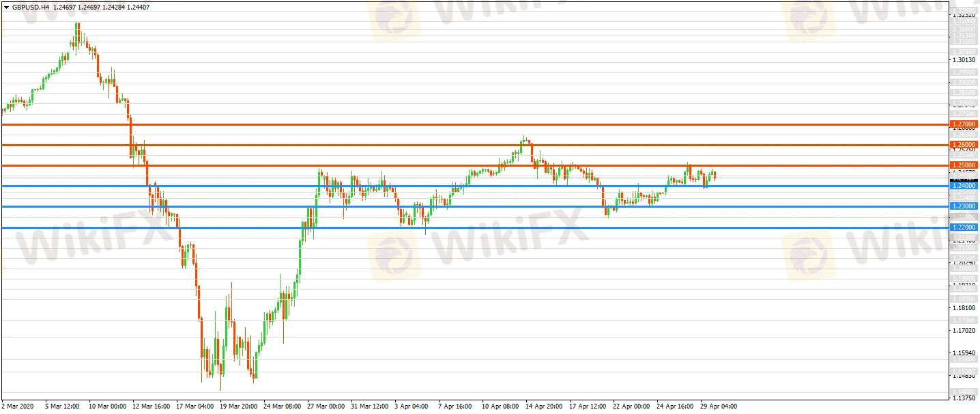
Task: Click the dropdown triangle beside GBPUSD,H4
Action: tap(7, 8)
